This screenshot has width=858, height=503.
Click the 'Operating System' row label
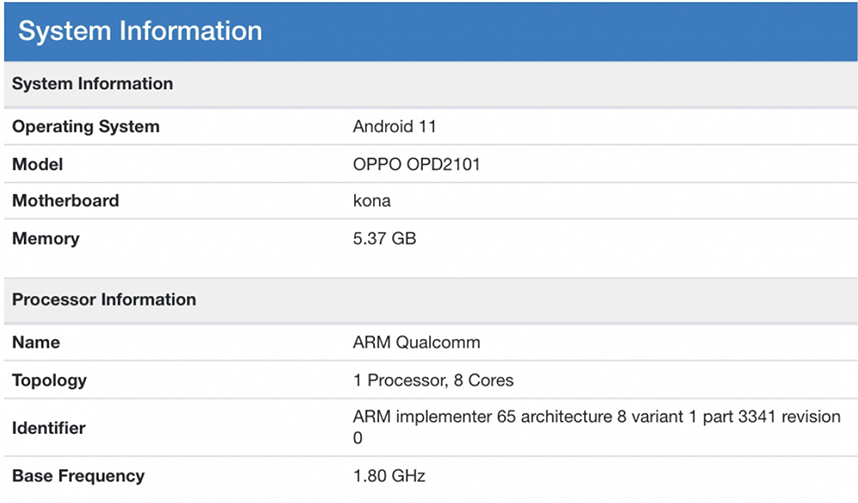tap(85, 127)
